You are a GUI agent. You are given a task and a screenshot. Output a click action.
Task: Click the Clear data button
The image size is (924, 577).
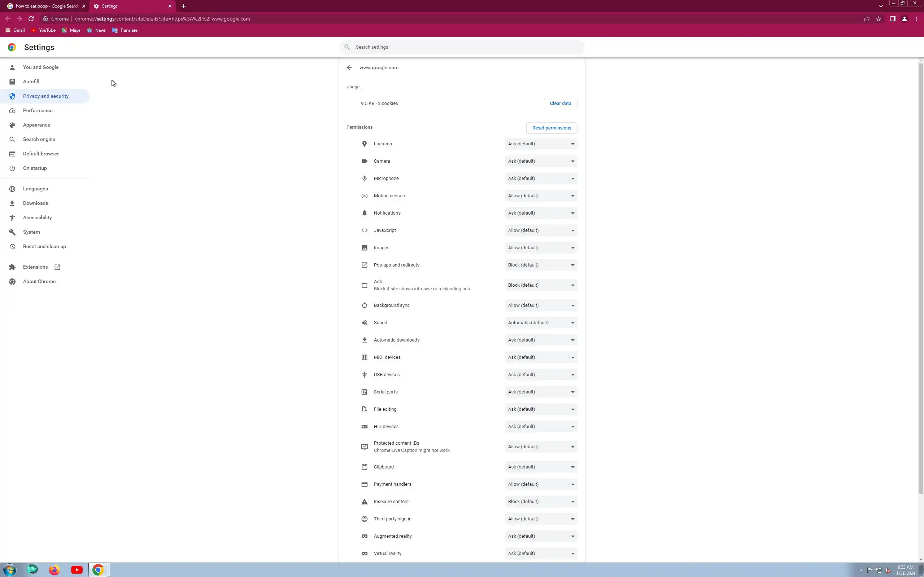560,103
